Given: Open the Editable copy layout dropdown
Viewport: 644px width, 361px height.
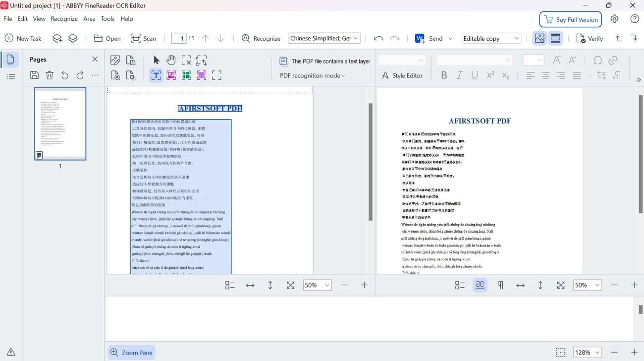Looking at the screenshot, I should tap(491, 38).
